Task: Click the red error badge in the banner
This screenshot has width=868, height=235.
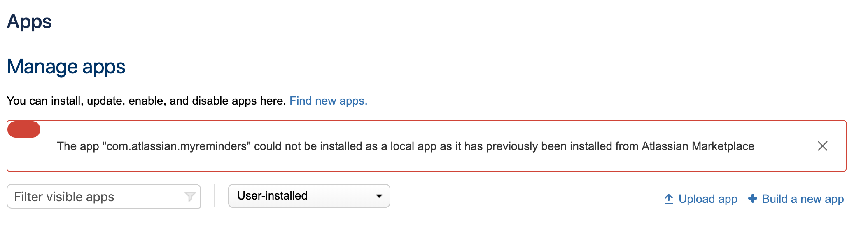Action: (24, 129)
